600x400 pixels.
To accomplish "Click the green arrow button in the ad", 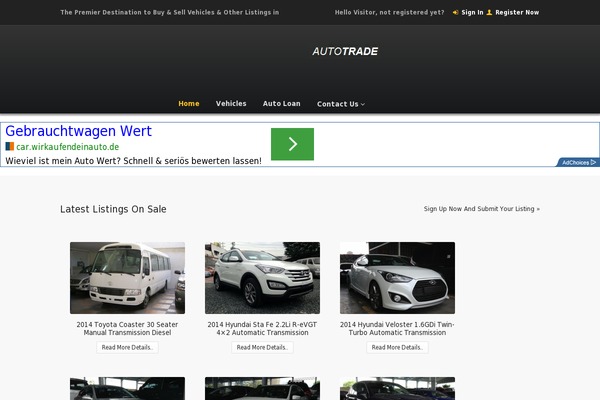I will 292,144.
